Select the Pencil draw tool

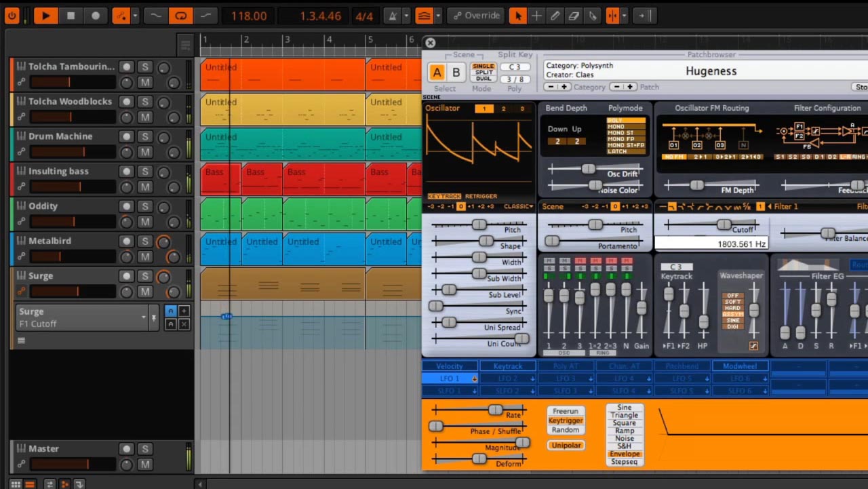point(555,16)
